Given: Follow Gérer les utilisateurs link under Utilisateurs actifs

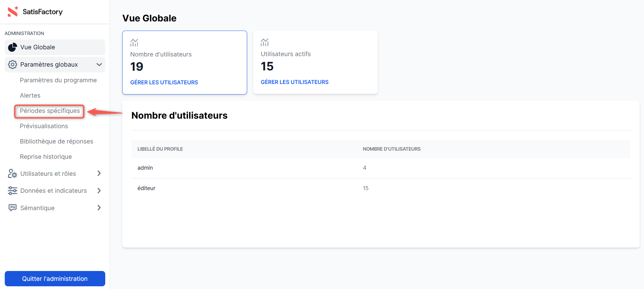Looking at the screenshot, I should coord(294,82).
